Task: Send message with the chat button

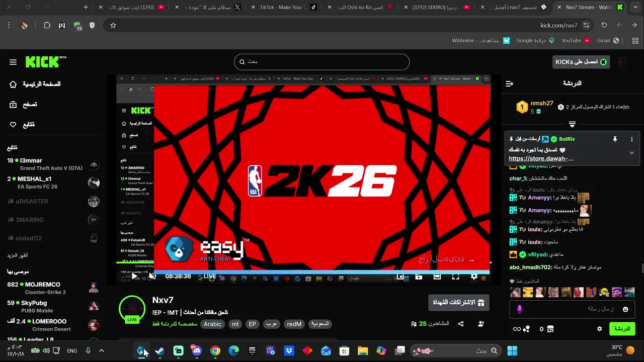Action: (x=622, y=329)
